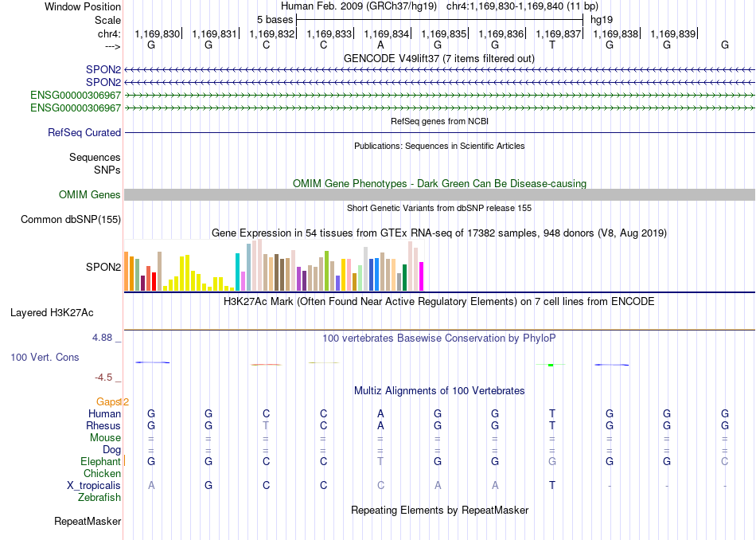756x540 pixels.
Task: Click the first SPON2 gene track label
Action: (x=103, y=70)
